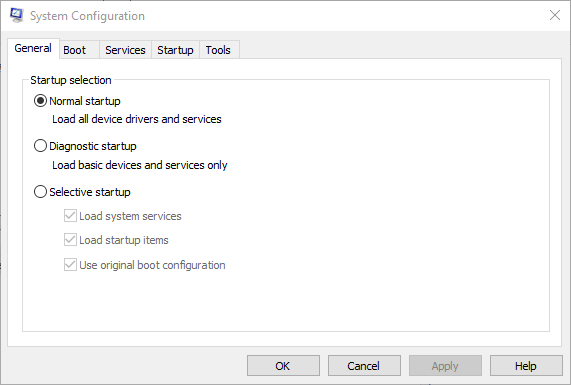Click the Apply button

click(x=445, y=366)
